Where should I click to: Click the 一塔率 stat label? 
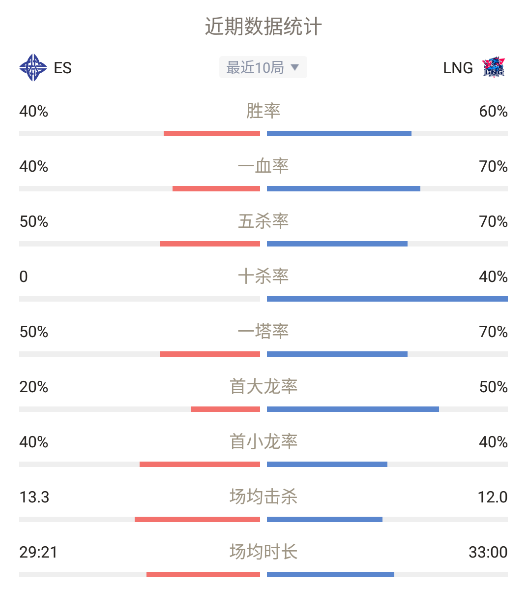click(263, 331)
